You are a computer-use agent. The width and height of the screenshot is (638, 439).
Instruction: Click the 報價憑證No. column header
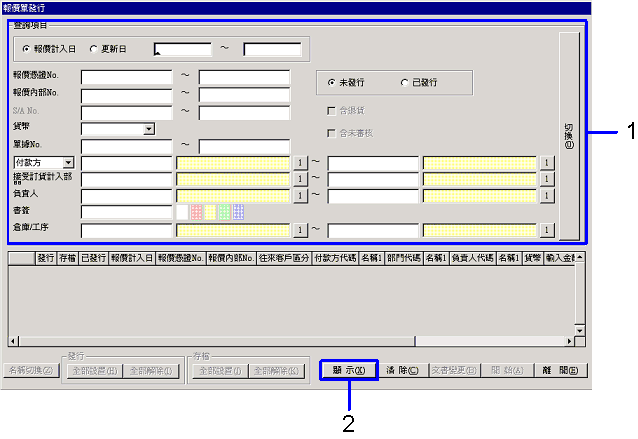[181, 258]
